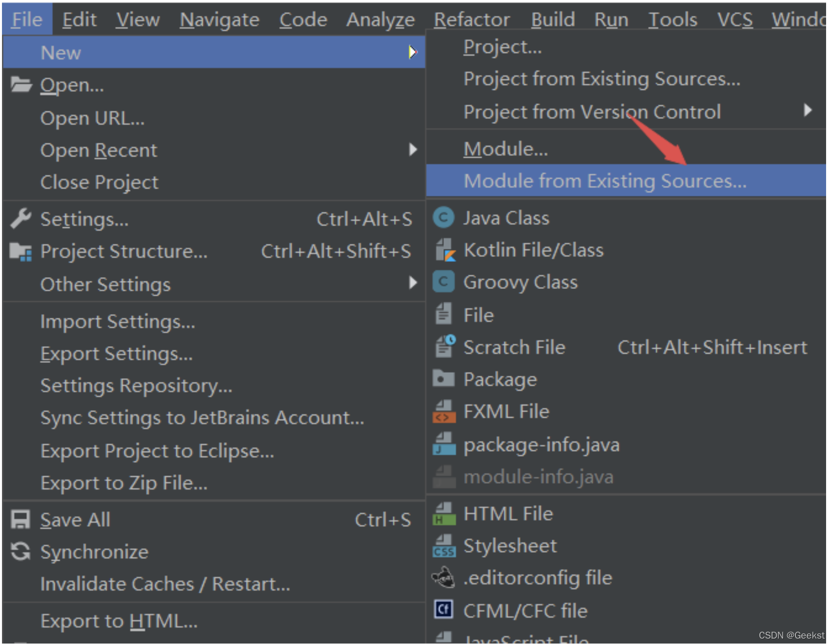Select Export to Zip File
833x644 pixels.
point(214,483)
